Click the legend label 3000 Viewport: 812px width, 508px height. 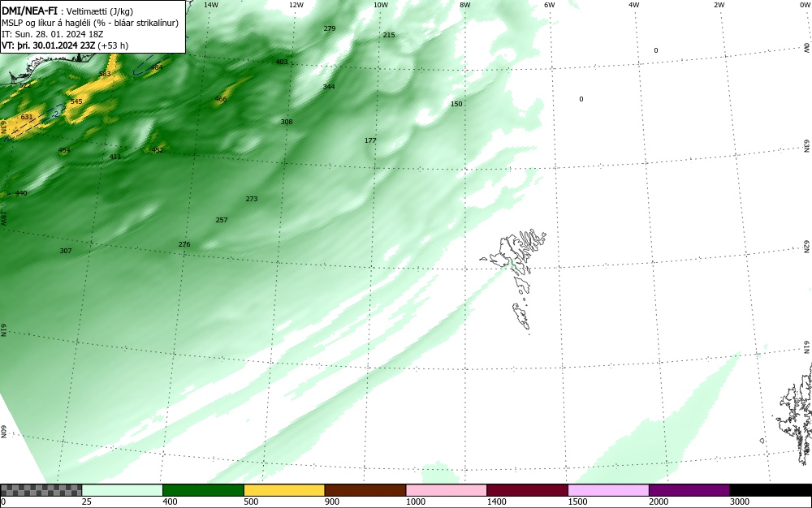tap(740, 502)
